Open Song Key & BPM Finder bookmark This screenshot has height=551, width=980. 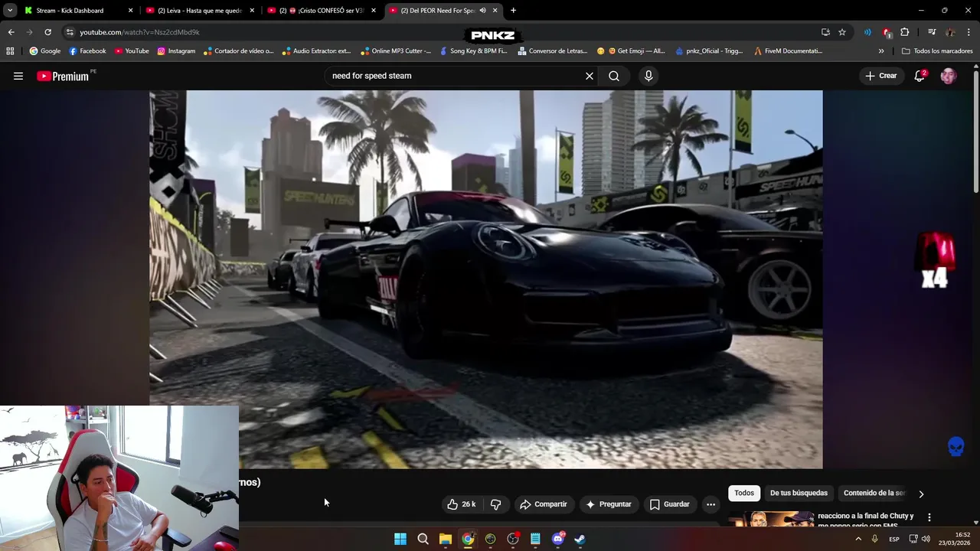[473, 51]
